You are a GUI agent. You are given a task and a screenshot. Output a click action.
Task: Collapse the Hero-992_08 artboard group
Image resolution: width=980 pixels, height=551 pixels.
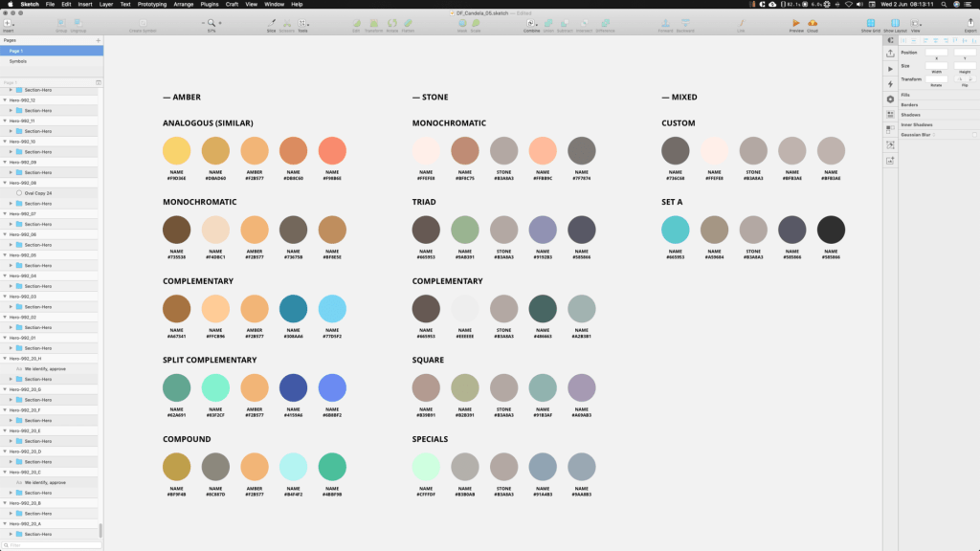[5, 183]
